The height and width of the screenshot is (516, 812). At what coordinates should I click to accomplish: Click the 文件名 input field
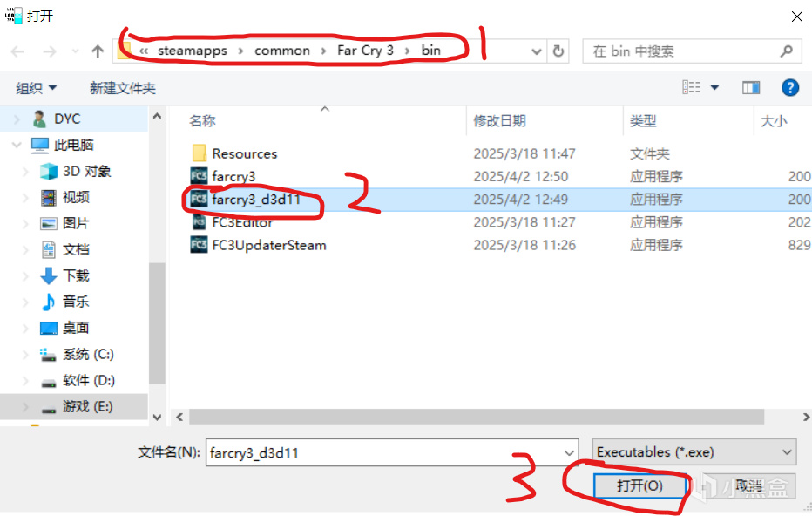(392, 452)
